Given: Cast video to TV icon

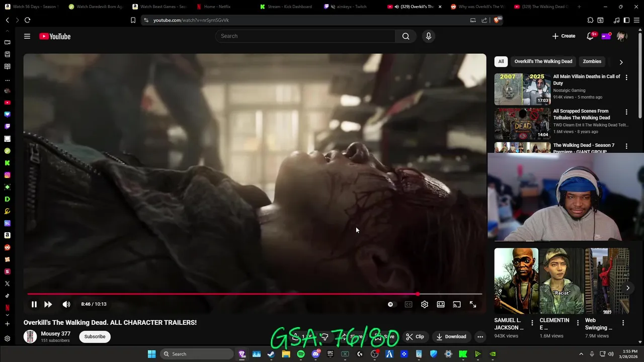Looking at the screenshot, I should coord(457,304).
